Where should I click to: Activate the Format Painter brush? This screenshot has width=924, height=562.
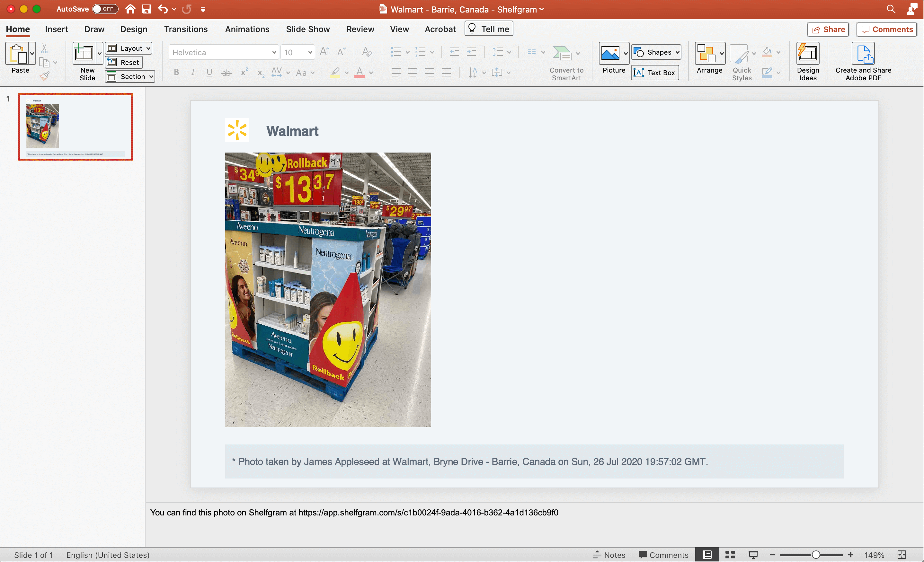[44, 76]
